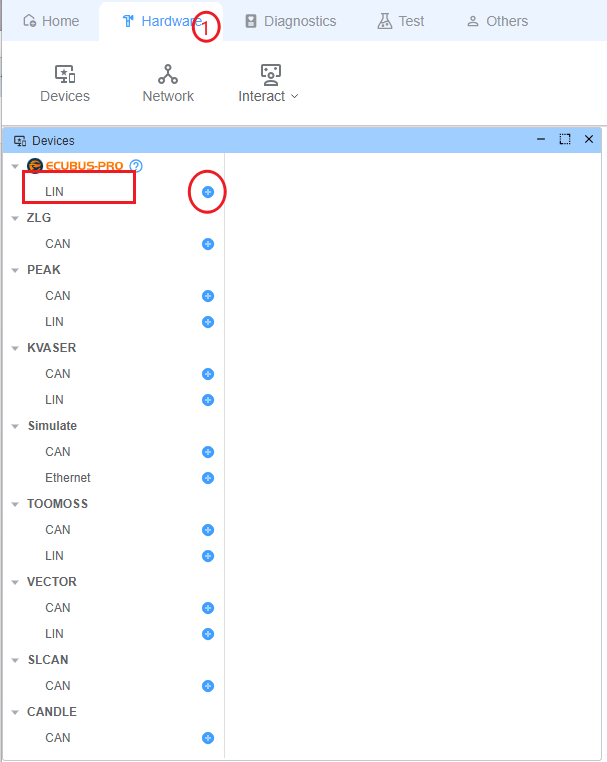
Task: Minimize the Devices panel
Action: tap(541, 139)
